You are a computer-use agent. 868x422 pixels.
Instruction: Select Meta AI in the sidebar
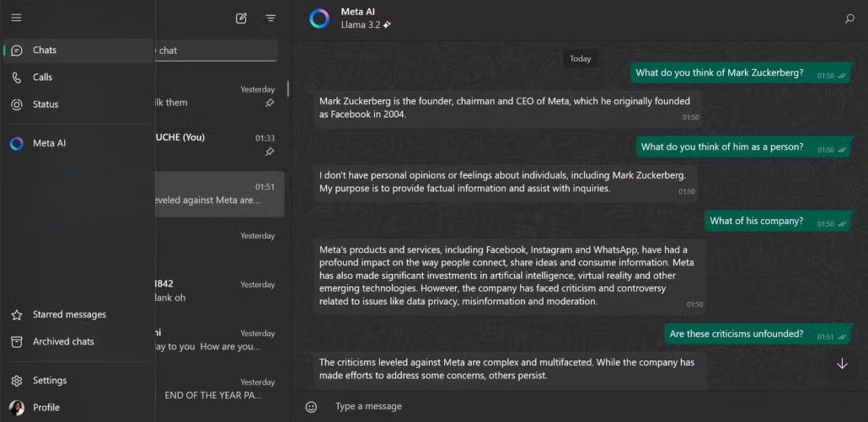pos(49,143)
